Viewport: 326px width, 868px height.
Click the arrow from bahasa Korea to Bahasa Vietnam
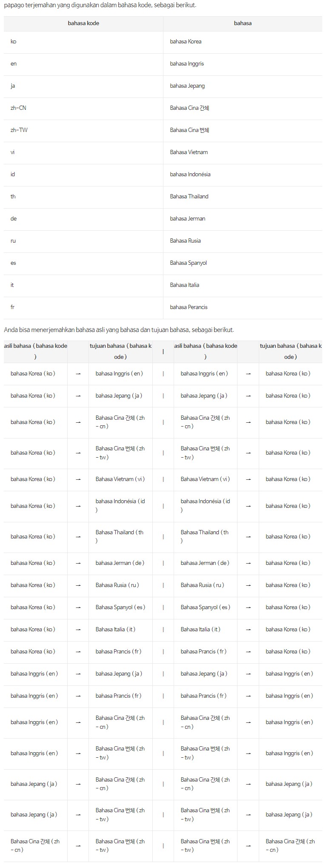tap(78, 479)
